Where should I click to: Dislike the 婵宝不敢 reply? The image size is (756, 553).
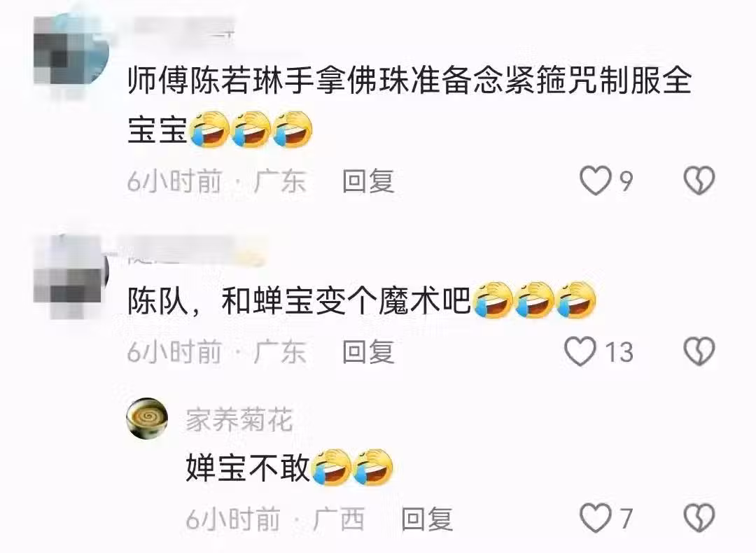point(699,518)
